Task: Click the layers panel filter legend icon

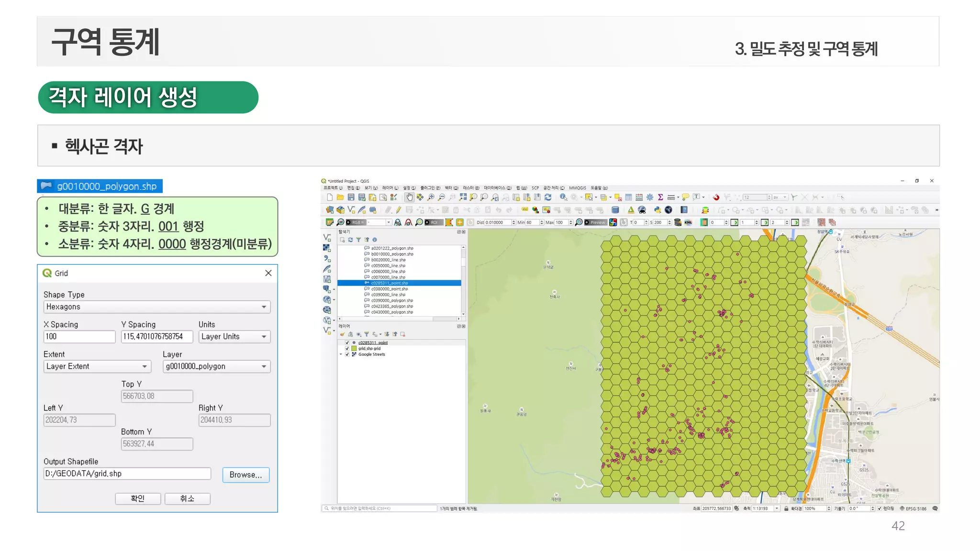Action: (x=366, y=334)
